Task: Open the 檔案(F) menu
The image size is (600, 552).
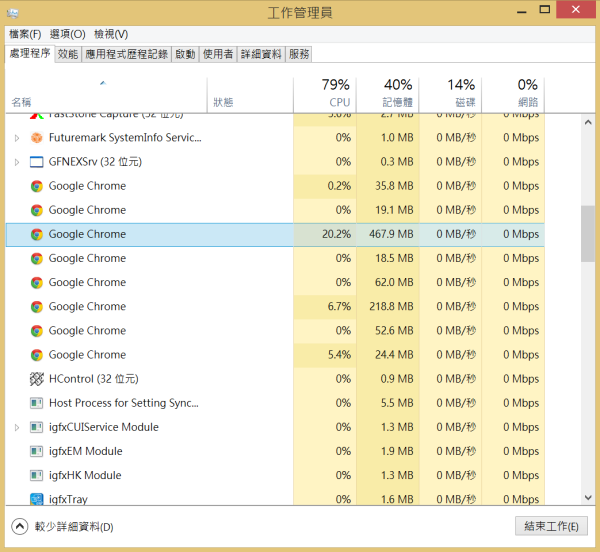Action: pyautogui.click(x=25, y=34)
